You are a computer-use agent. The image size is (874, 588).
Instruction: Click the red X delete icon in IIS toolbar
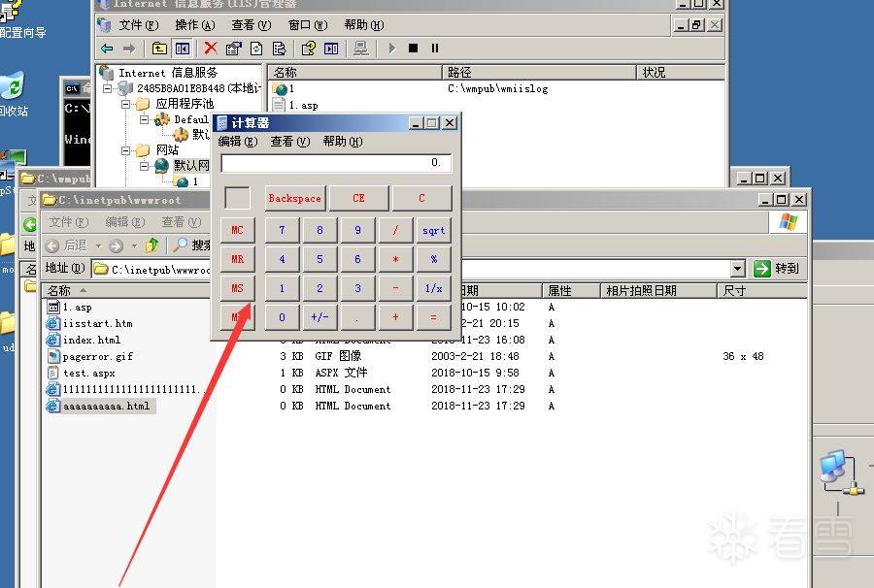210,49
